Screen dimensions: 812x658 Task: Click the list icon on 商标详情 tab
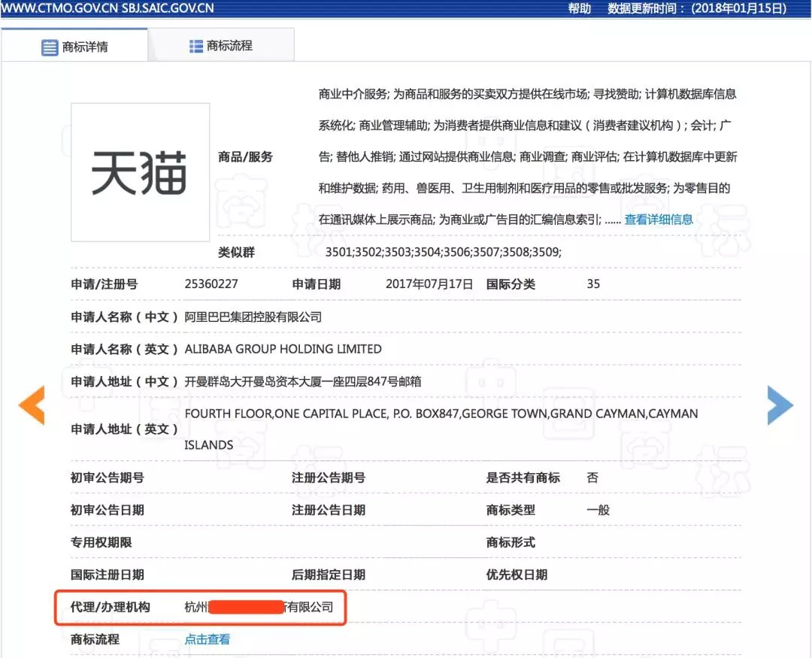50,47
